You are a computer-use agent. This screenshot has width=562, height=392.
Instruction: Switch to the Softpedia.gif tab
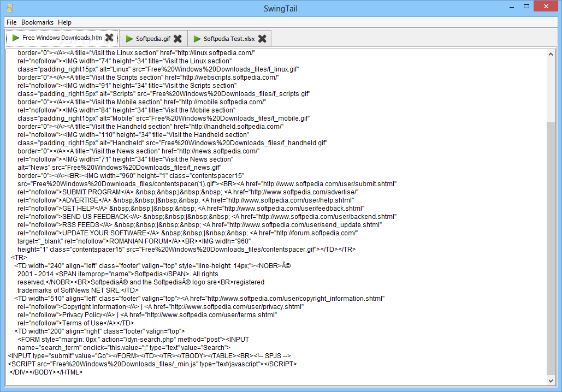tap(153, 39)
